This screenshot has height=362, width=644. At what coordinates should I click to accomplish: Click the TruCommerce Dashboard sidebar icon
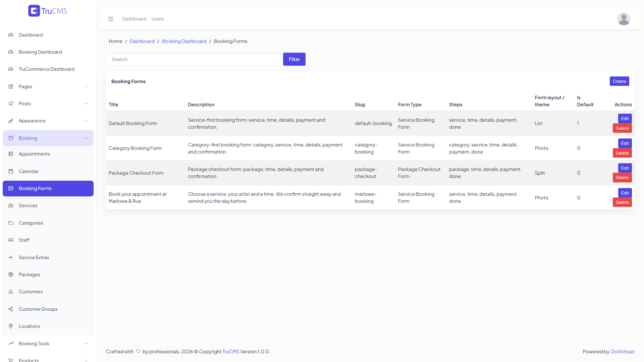[11, 69]
